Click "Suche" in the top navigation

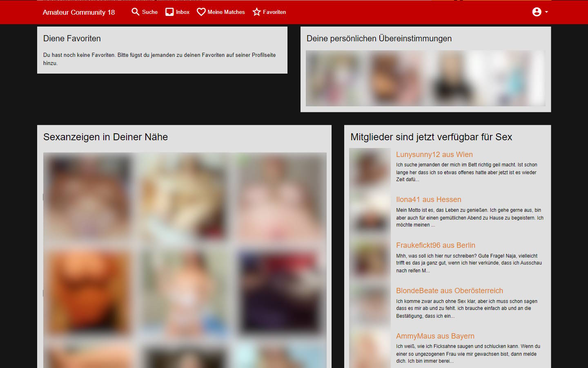(x=149, y=12)
